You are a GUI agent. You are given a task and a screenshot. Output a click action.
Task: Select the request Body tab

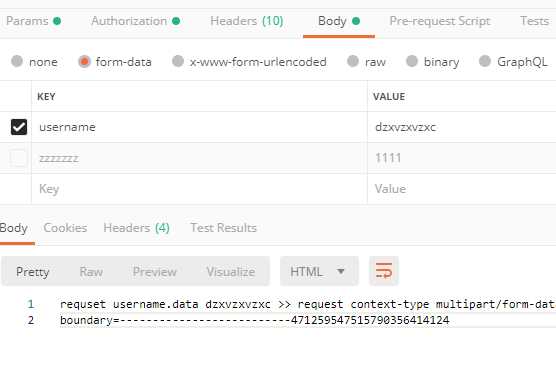pos(339,21)
